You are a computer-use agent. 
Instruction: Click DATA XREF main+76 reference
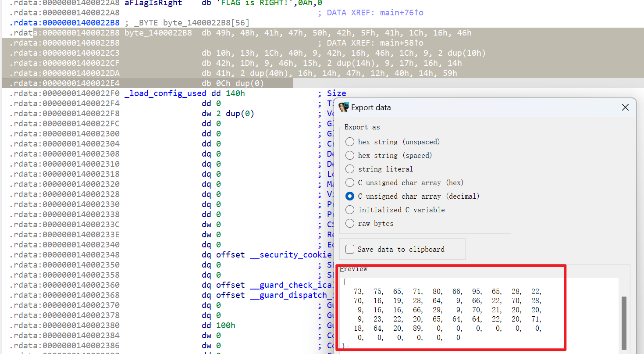(375, 13)
